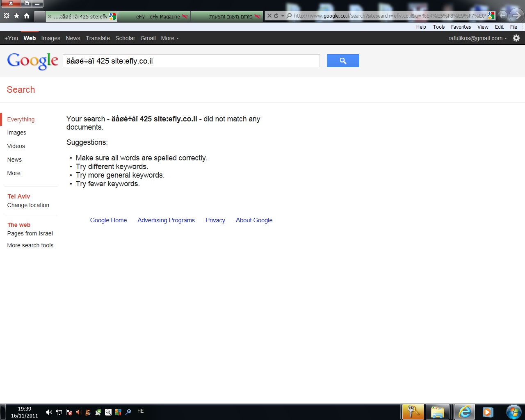The height and width of the screenshot is (420, 525).
Task: Open Gmail in the Google bar
Action: click(148, 38)
